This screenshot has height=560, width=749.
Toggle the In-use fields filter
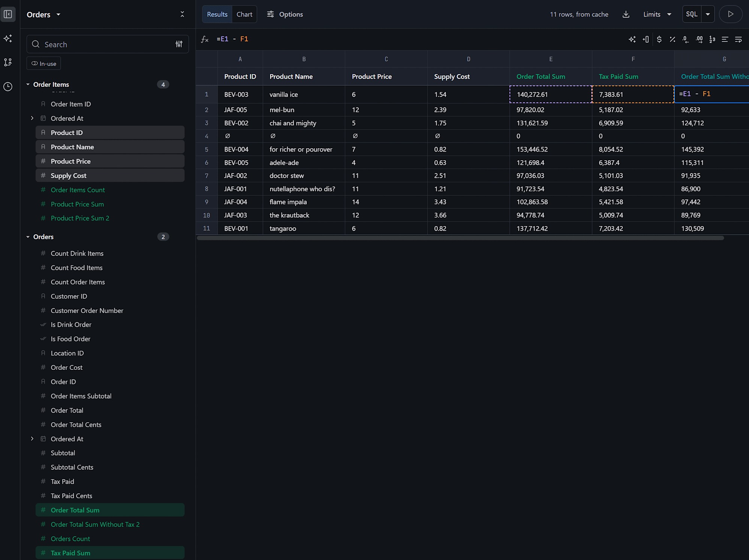(x=44, y=63)
